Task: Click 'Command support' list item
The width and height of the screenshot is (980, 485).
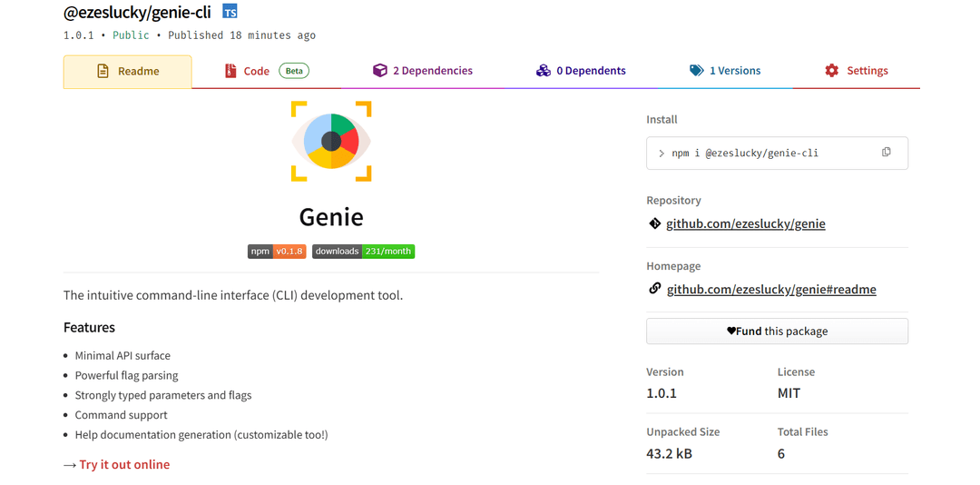Action: tap(122, 415)
